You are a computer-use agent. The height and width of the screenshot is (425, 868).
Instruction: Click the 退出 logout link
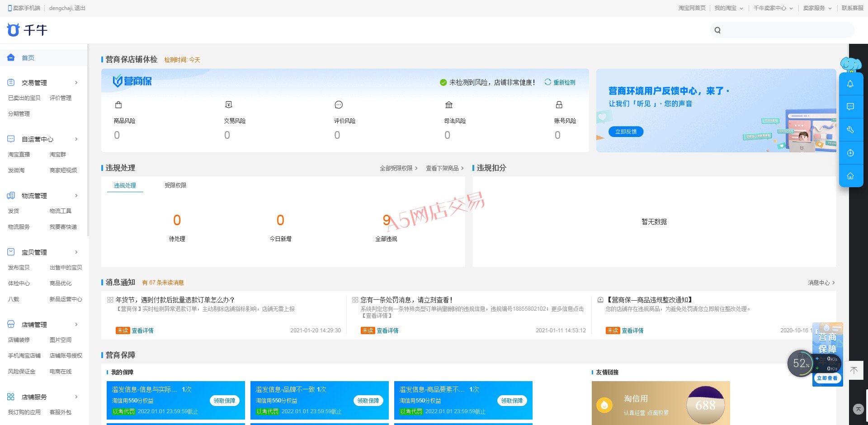point(80,8)
